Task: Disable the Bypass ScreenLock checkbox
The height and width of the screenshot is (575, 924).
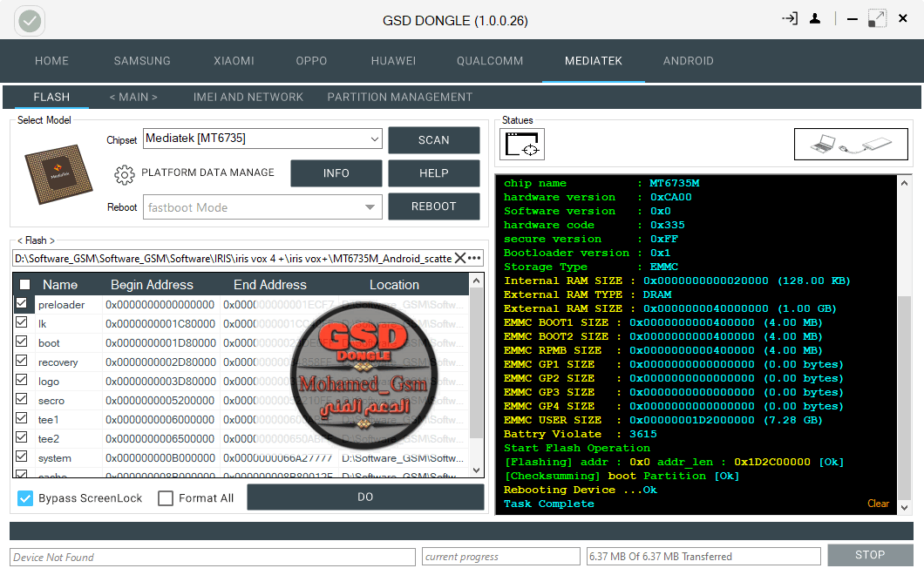Action: (x=25, y=498)
